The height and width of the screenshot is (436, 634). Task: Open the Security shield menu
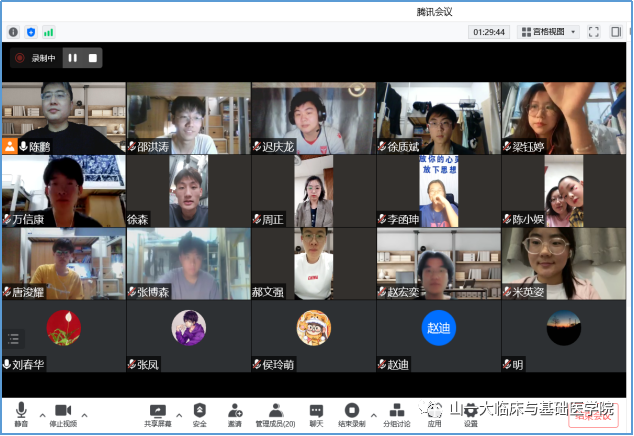pos(199,414)
